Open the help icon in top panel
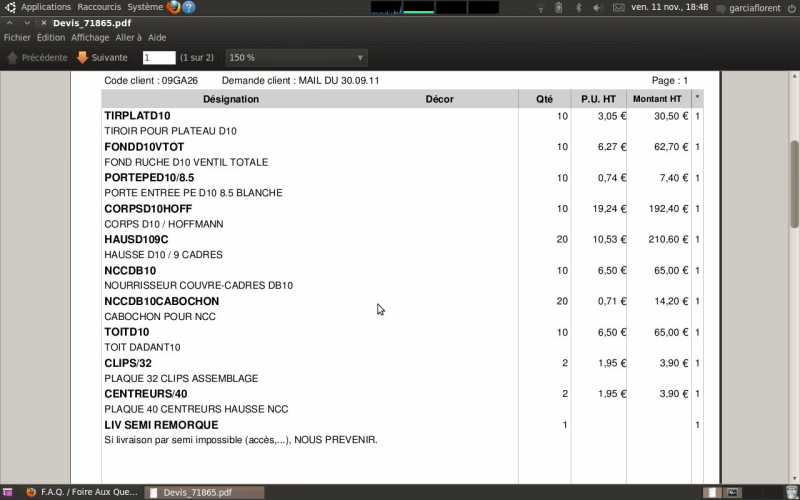The height and width of the screenshot is (500, 800). (189, 7)
